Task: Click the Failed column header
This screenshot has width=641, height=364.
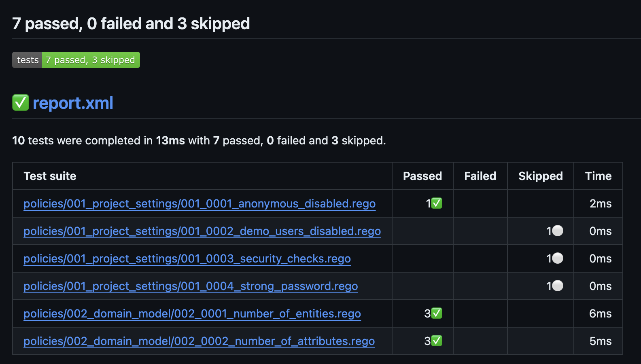Action: pyautogui.click(x=480, y=176)
